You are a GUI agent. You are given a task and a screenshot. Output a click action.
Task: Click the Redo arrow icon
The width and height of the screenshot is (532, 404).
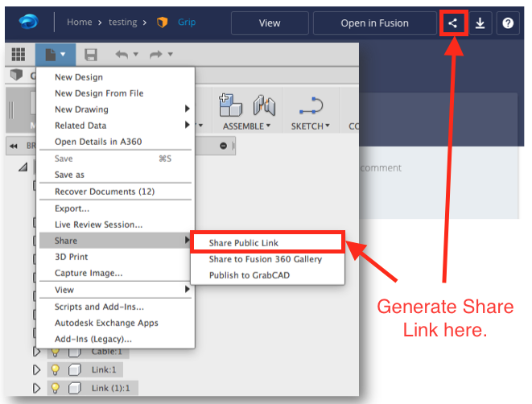[156, 54]
